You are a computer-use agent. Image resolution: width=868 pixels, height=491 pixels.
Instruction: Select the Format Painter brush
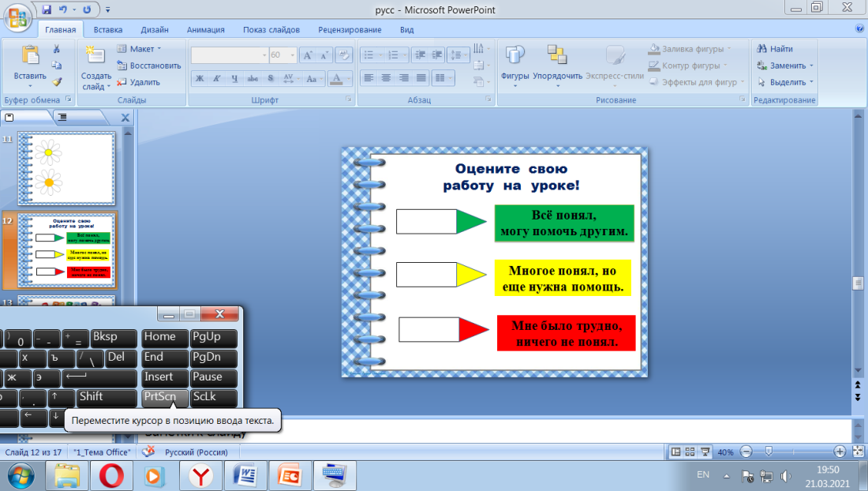pos(57,81)
